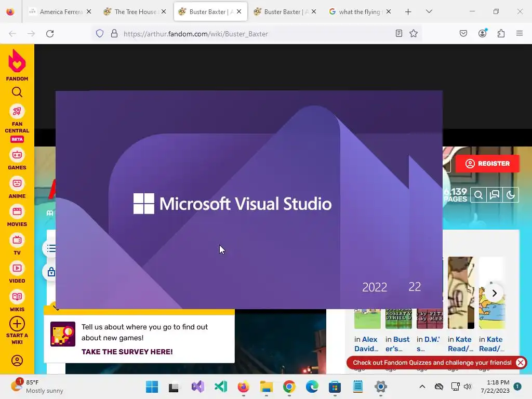Open user profile icon in Fandom sidebar
Viewport: 532px width, 399px height.
(x=17, y=361)
